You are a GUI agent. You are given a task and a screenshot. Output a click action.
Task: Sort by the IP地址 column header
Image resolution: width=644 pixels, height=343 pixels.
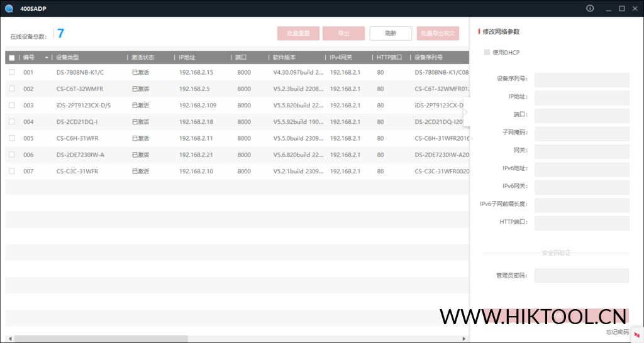coord(187,57)
